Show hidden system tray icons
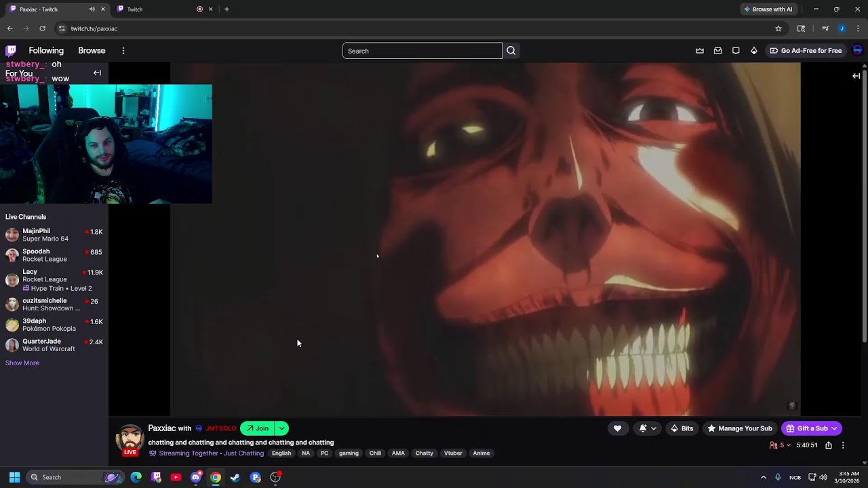 click(763, 477)
